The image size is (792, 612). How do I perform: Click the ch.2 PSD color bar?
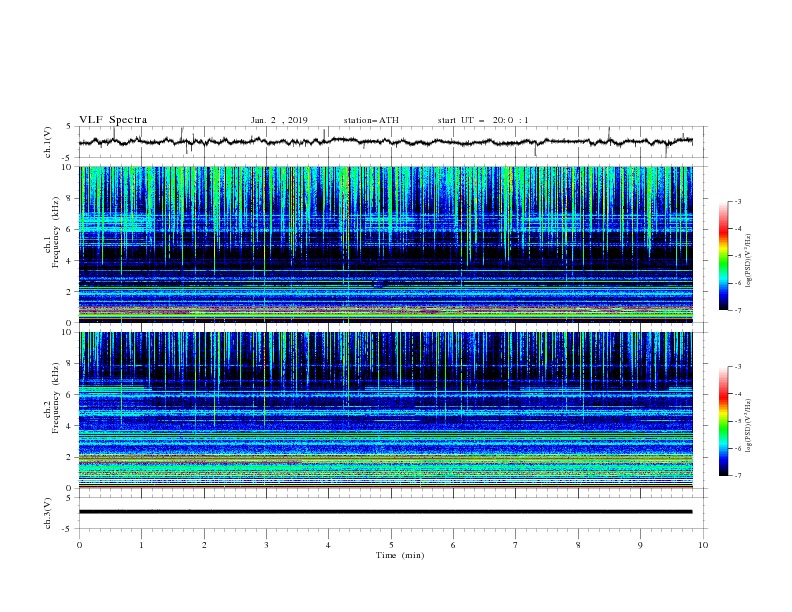pyautogui.click(x=724, y=421)
